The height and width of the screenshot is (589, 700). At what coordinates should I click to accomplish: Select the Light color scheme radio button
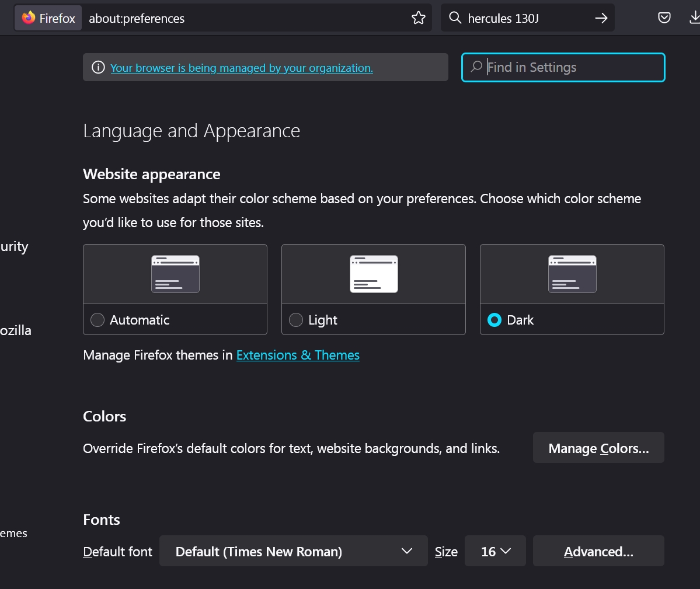coord(296,320)
